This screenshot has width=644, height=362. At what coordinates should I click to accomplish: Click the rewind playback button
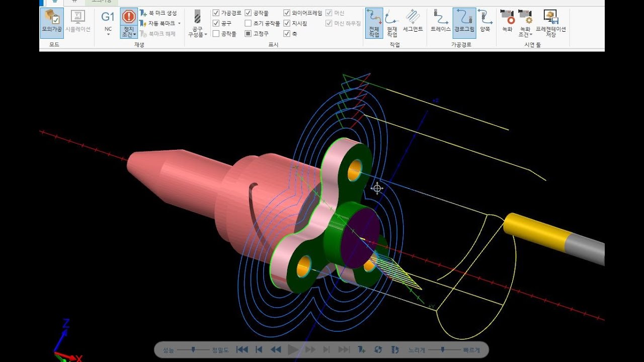pos(276,349)
